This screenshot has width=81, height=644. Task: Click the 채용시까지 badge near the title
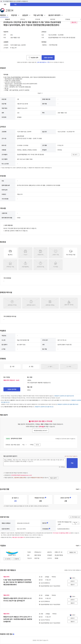coord(74,22)
